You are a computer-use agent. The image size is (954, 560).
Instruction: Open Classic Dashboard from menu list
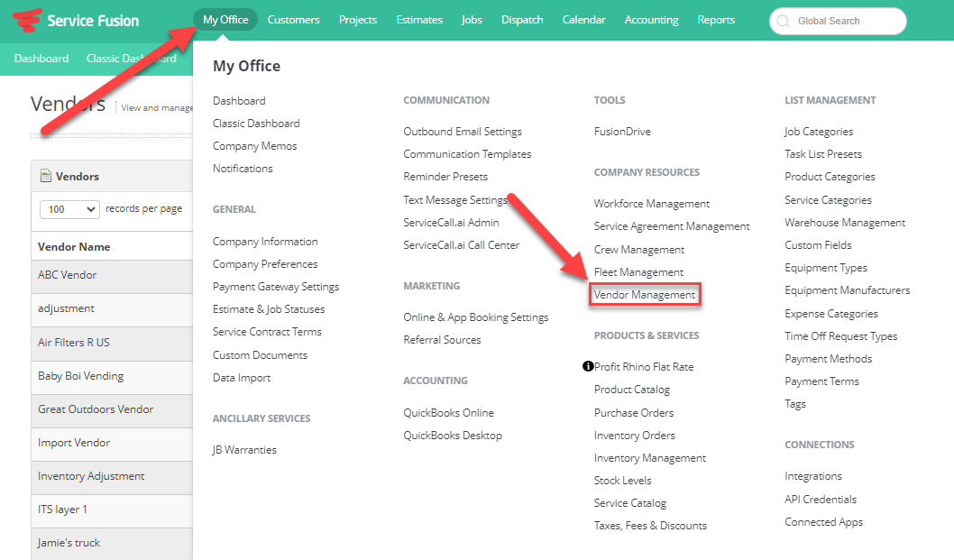[x=256, y=123]
